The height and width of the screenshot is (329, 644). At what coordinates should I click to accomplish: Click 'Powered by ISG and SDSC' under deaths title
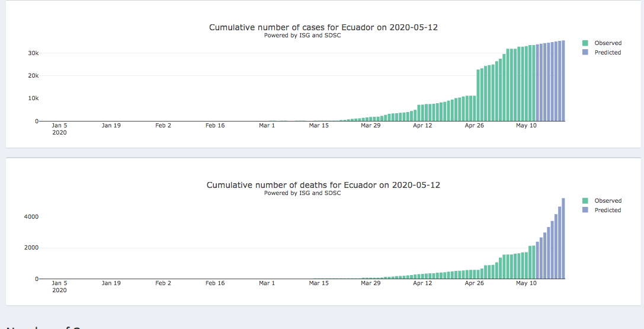(x=302, y=193)
